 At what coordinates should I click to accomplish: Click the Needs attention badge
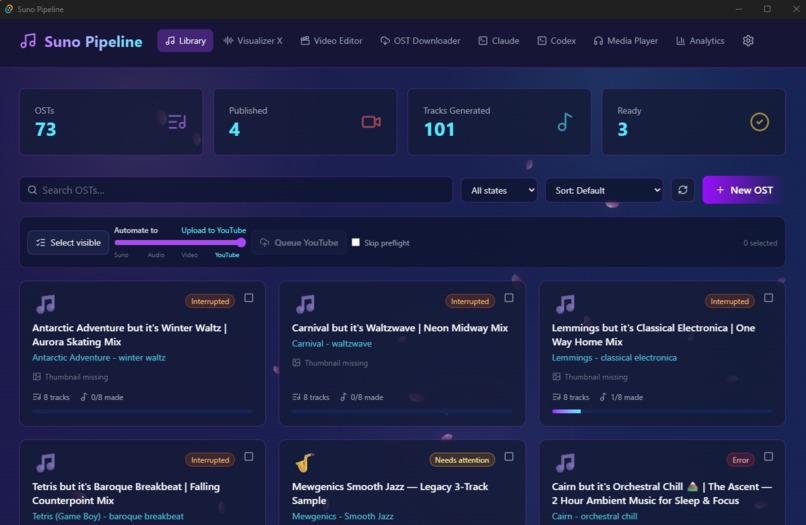462,460
